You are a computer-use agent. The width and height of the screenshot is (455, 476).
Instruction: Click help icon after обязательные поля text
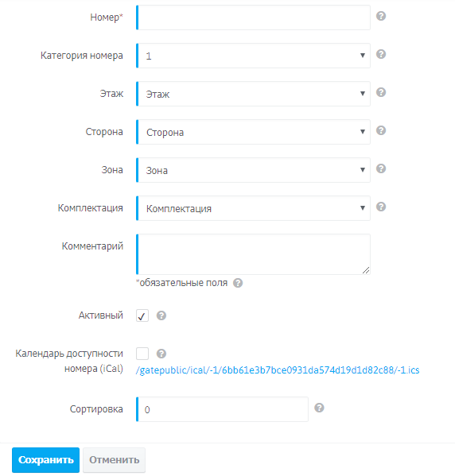pos(238,283)
